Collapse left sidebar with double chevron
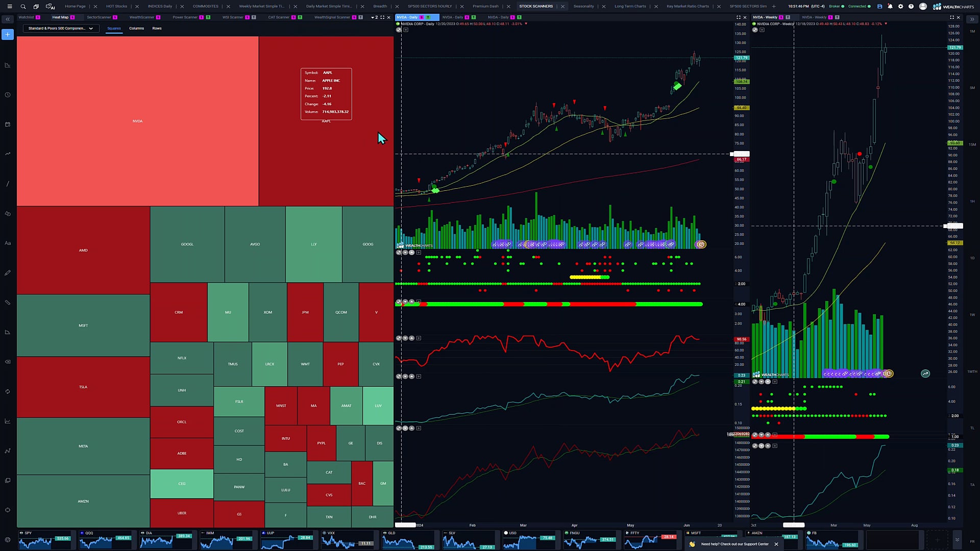 8,19
